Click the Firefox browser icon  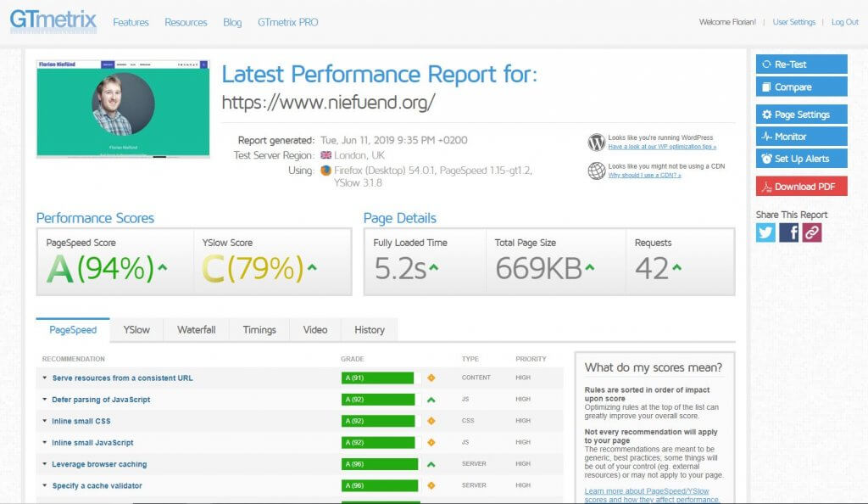click(x=326, y=171)
